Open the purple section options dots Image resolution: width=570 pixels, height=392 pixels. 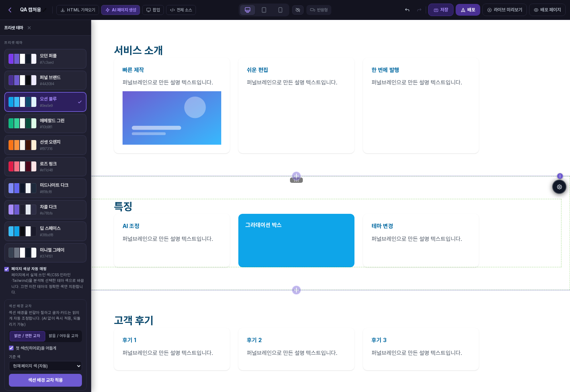(x=560, y=176)
